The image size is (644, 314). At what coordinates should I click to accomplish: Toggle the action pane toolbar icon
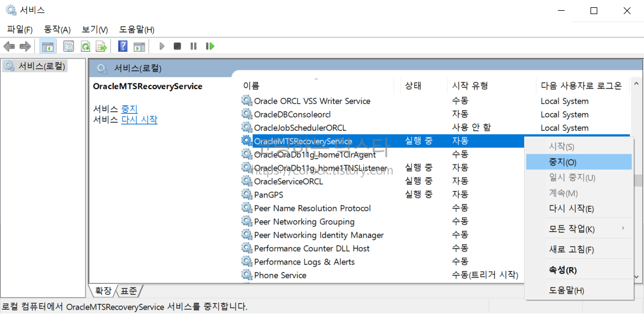click(140, 46)
